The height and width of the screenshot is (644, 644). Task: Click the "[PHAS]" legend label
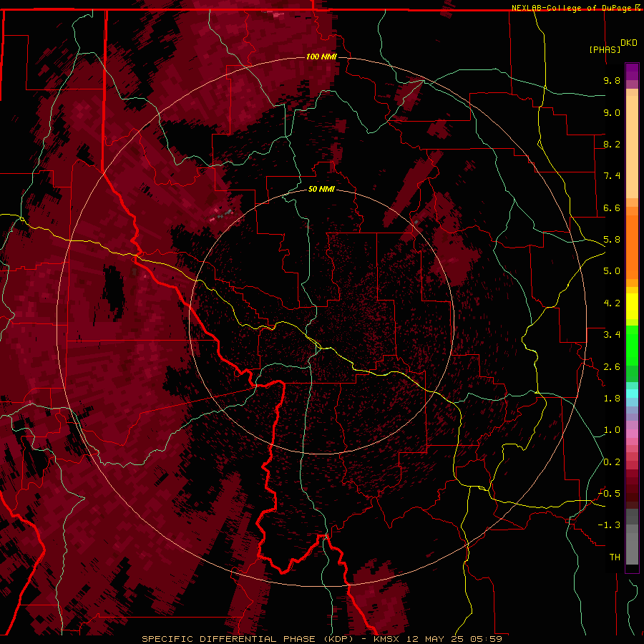click(x=604, y=49)
